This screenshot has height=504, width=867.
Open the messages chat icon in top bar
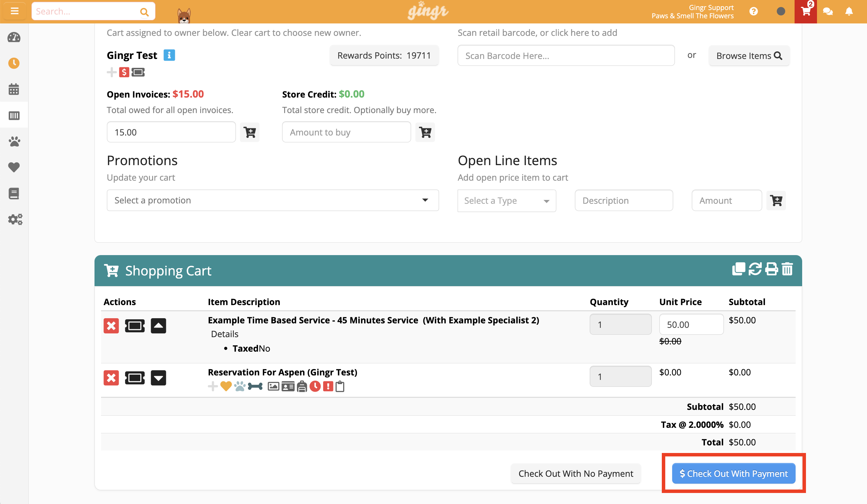click(828, 11)
